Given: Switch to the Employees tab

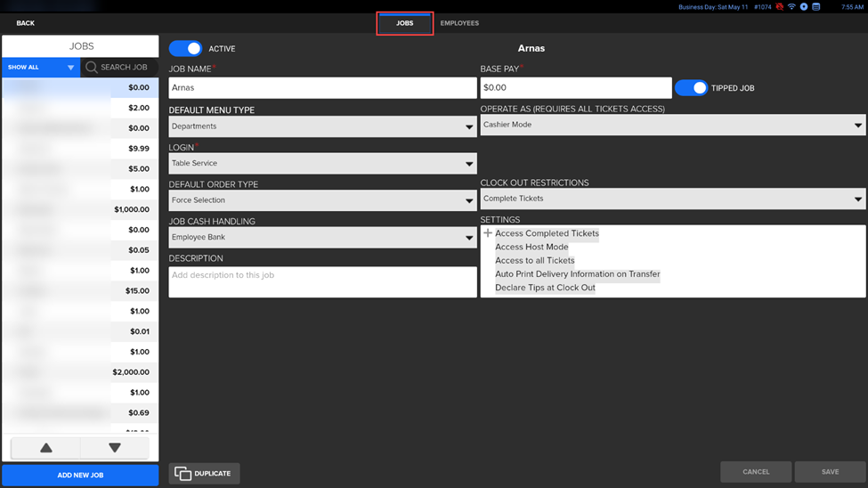Looking at the screenshot, I should coord(459,23).
